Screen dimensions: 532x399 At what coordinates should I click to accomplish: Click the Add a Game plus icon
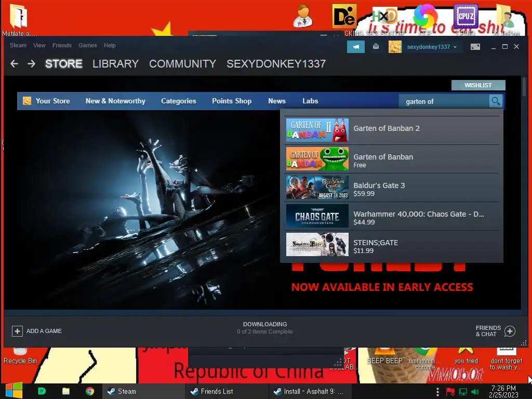[x=17, y=331]
